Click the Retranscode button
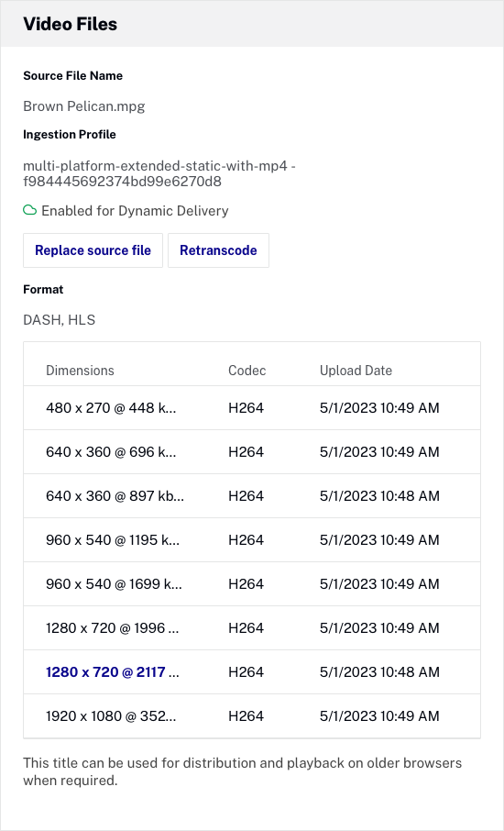Image resolution: width=504 pixels, height=831 pixels. tap(219, 250)
